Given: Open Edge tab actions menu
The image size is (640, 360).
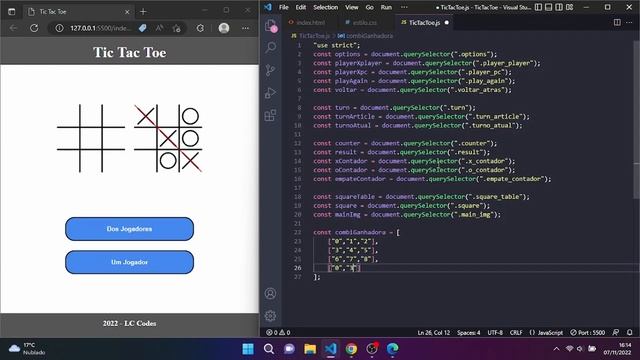Looking at the screenshot, I should pos(11,12).
